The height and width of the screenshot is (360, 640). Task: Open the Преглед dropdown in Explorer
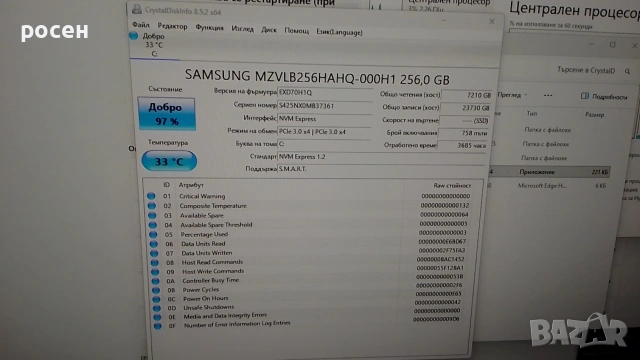[512, 95]
